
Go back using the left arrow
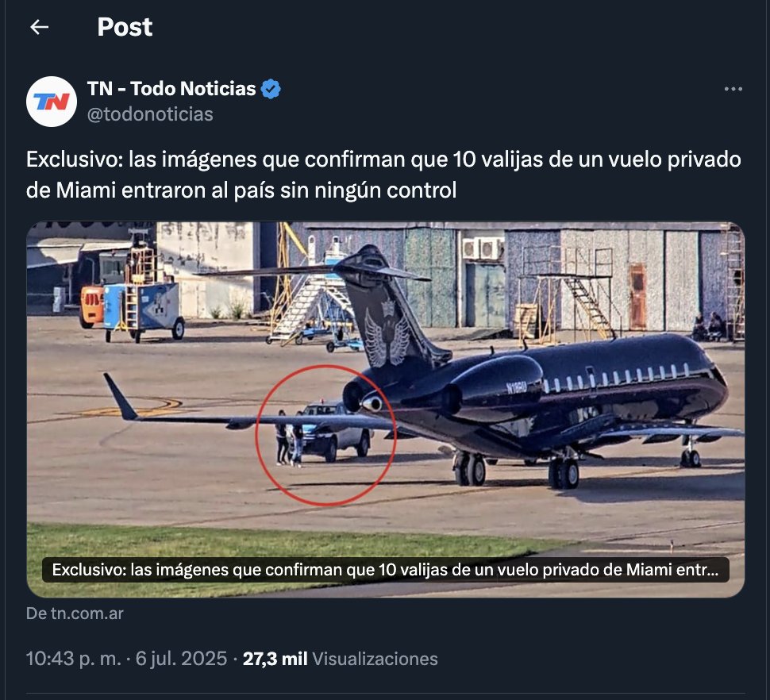39,27
